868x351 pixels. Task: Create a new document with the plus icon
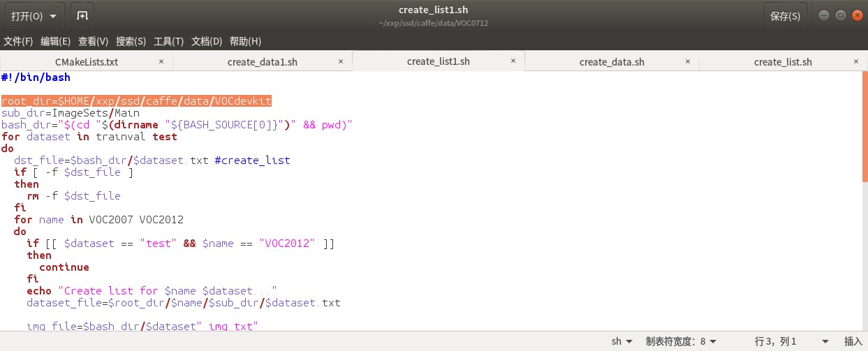point(82,15)
